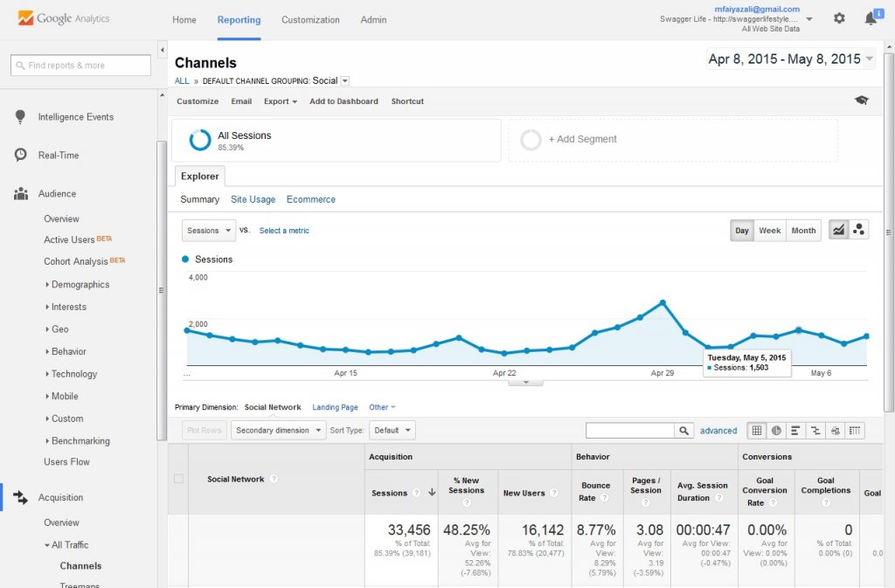Open the Sort Type Default dropdown
895x588 pixels.
pos(392,431)
